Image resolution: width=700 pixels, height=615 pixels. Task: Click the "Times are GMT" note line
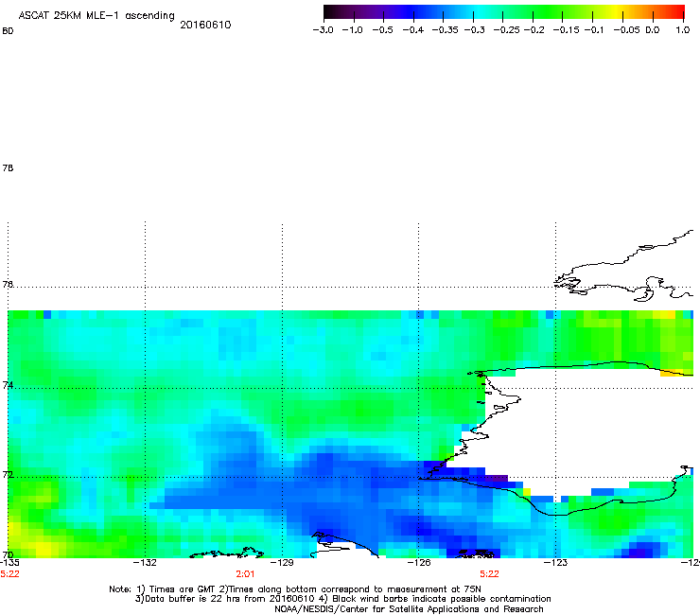tap(295, 589)
